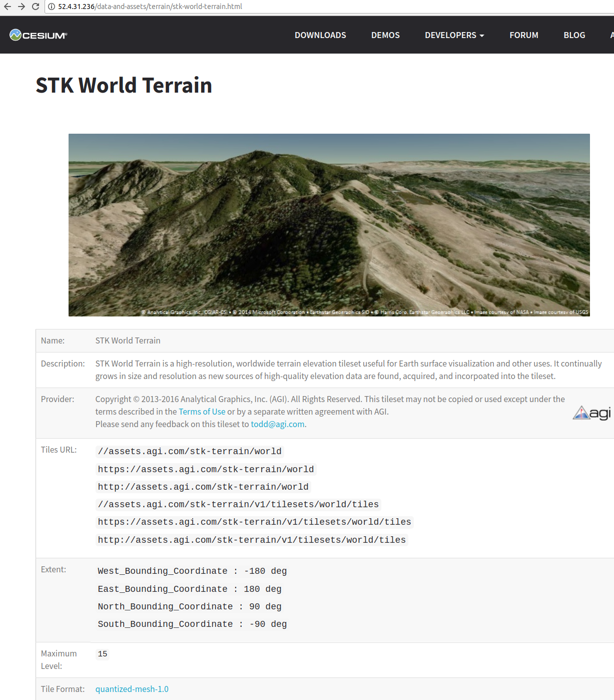This screenshot has width=614, height=700.
Task: Expand the Developers dropdown menu
Action: pos(454,35)
